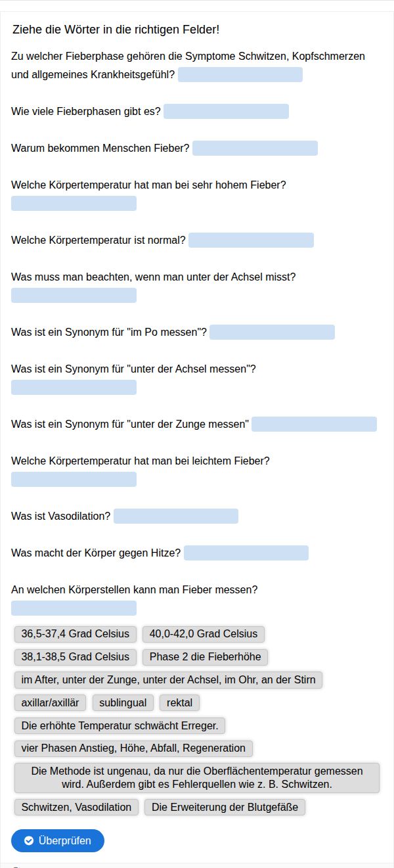Select 'Die Erweiterung der Blutgefäße' chip
This screenshot has width=394, height=868.
coord(225,807)
